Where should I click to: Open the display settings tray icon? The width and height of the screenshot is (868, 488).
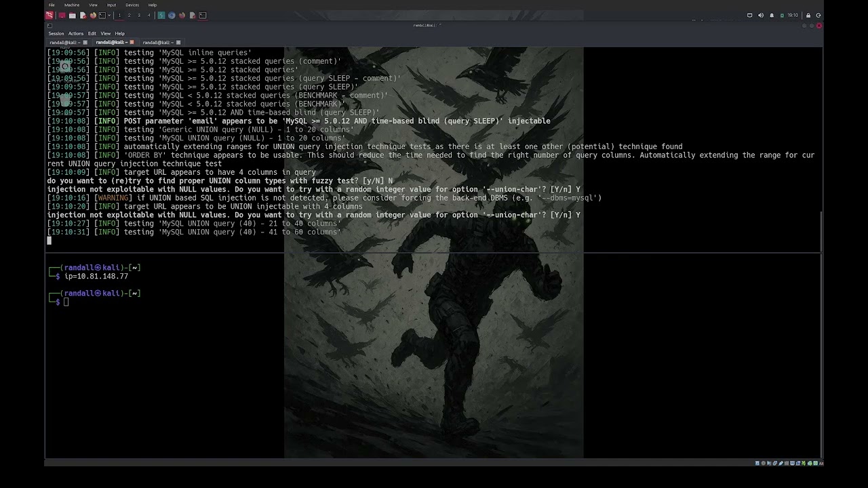749,15
